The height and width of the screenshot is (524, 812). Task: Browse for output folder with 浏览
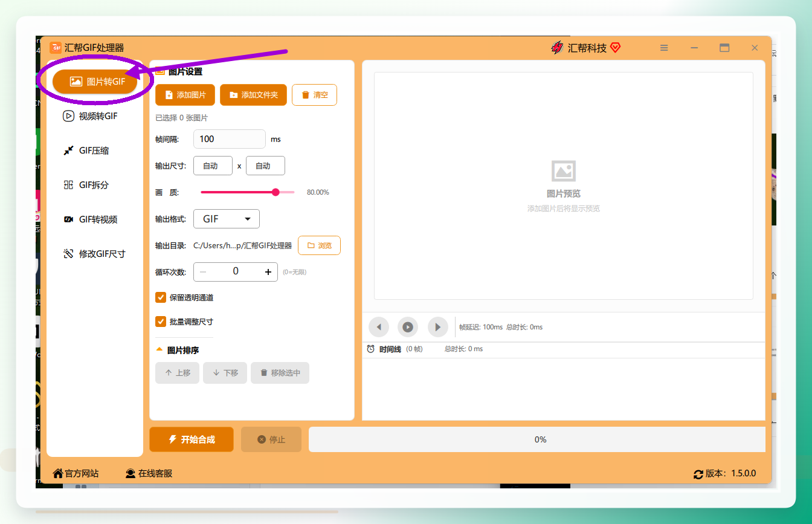[x=320, y=245]
